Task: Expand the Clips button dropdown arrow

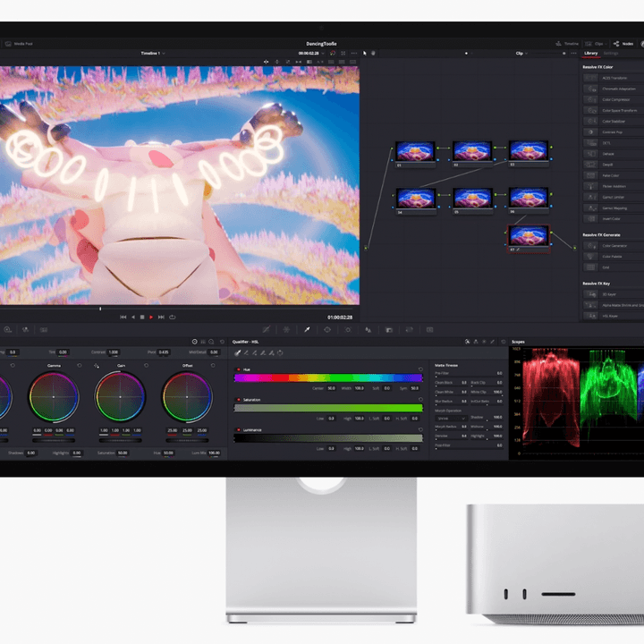Action: point(606,44)
